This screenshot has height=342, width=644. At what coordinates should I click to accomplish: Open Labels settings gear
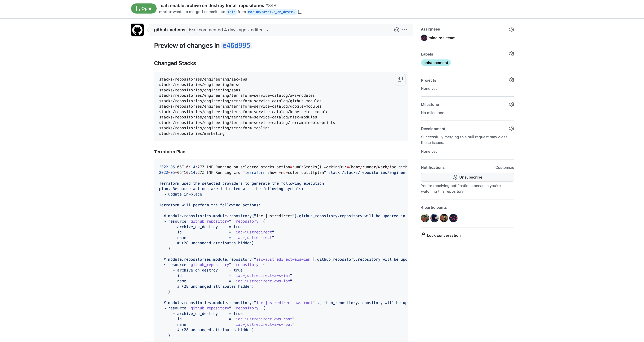[x=512, y=54]
